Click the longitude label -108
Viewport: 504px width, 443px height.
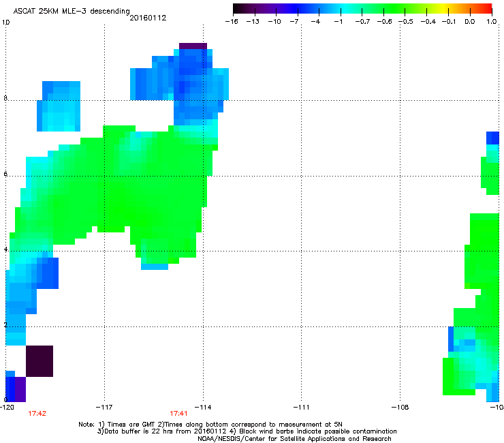[400, 408]
